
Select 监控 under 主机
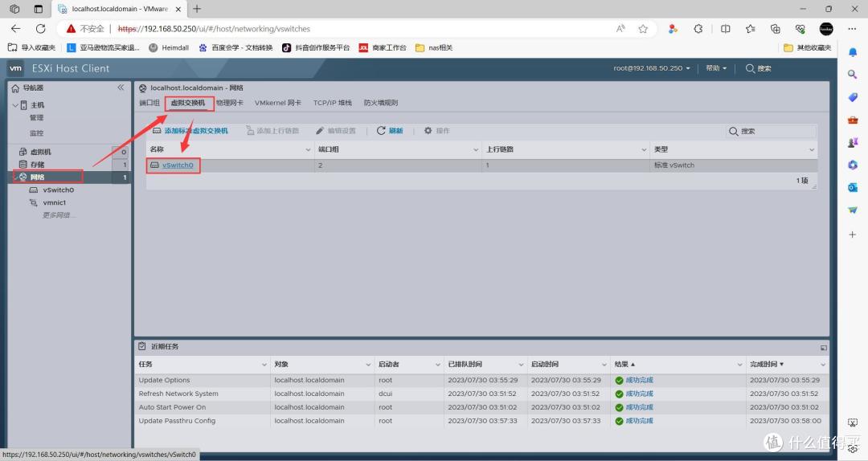point(36,133)
